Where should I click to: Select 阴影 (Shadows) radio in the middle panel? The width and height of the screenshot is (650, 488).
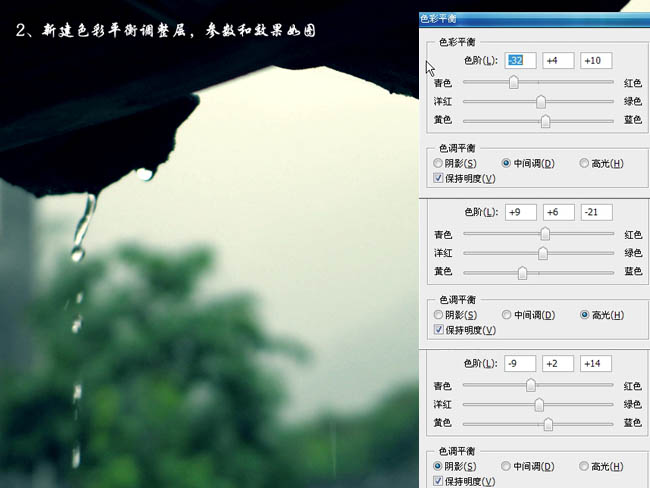click(439, 315)
